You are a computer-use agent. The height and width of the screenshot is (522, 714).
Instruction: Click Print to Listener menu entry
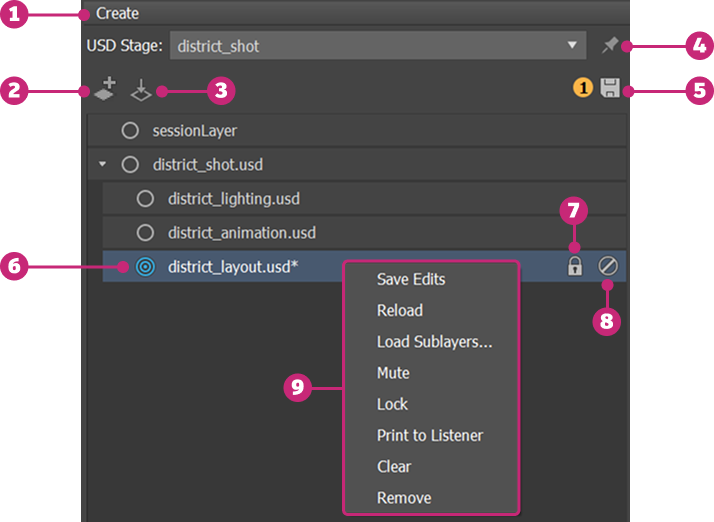tap(430, 435)
